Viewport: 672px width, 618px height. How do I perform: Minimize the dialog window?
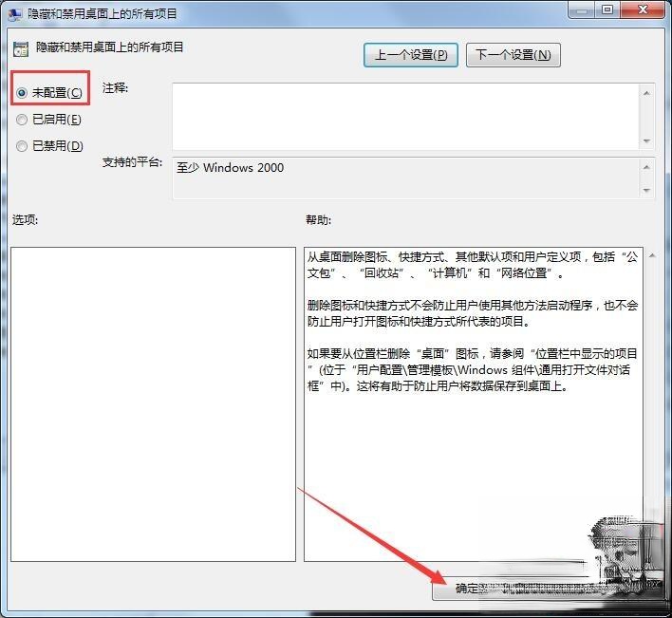(x=582, y=9)
